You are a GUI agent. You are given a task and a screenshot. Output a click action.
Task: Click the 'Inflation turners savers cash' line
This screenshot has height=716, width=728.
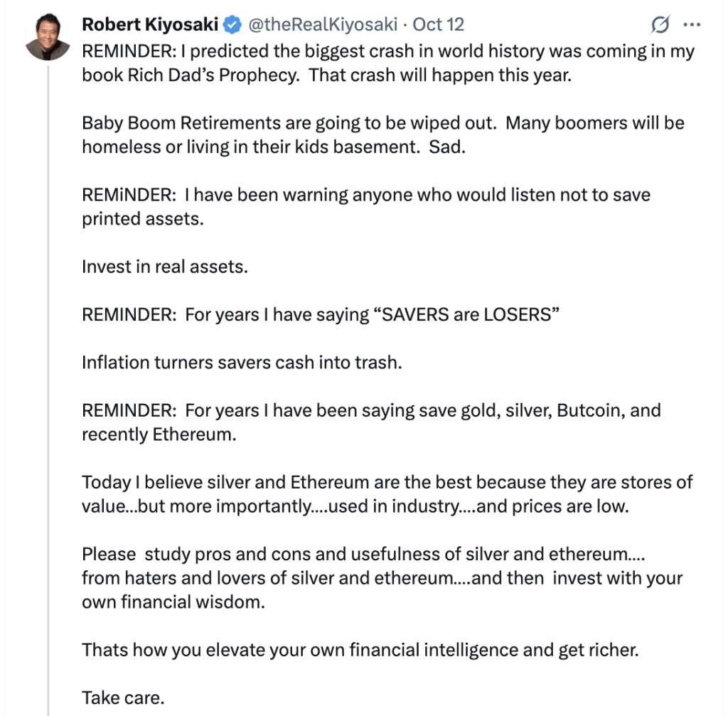click(242, 362)
